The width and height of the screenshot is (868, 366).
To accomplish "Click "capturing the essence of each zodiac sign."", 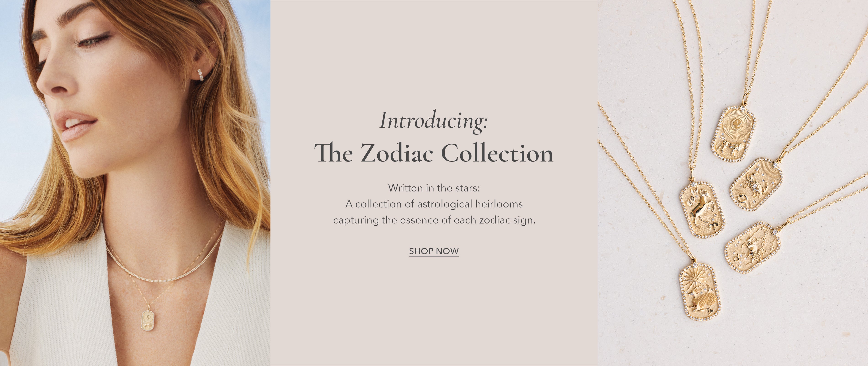I will click(434, 220).
